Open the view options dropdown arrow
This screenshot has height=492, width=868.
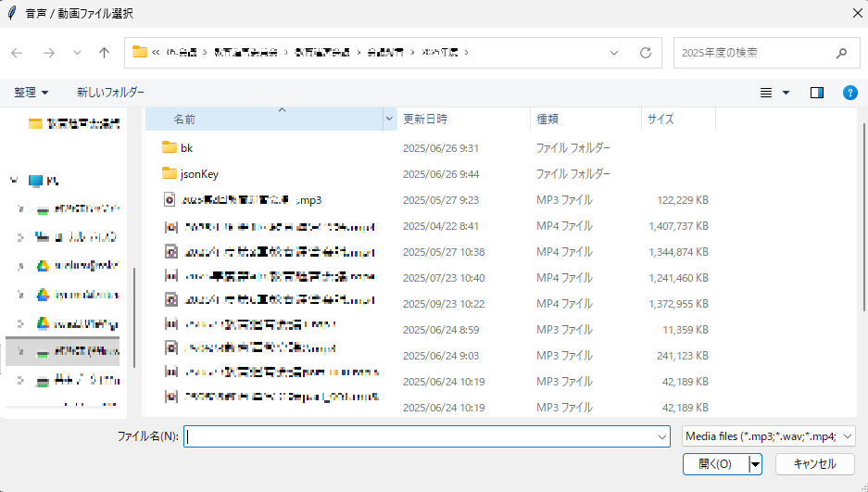pyautogui.click(x=786, y=93)
